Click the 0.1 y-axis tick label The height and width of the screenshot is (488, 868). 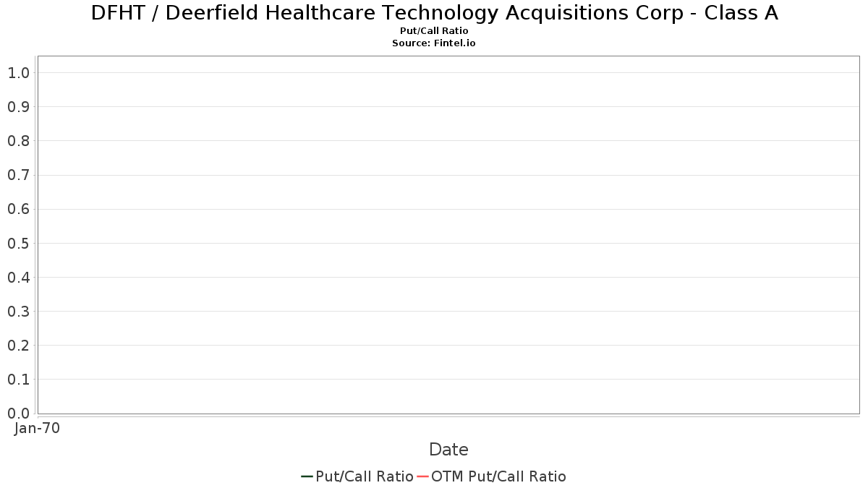(19, 380)
